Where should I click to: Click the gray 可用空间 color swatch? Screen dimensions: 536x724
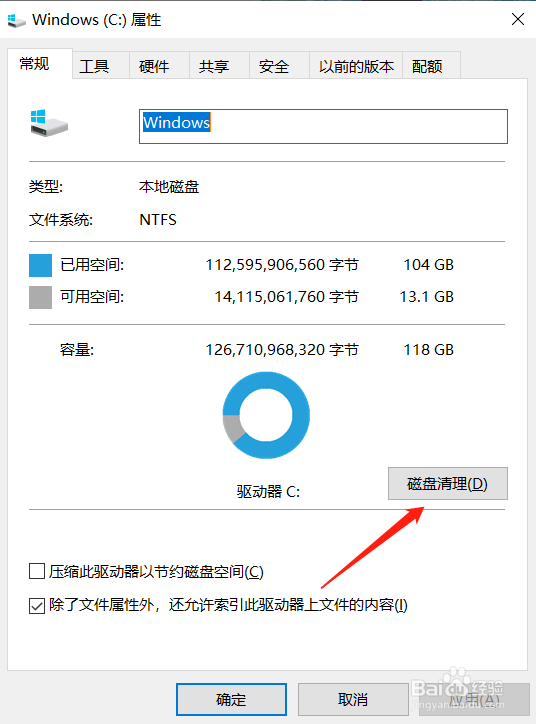pyautogui.click(x=41, y=297)
